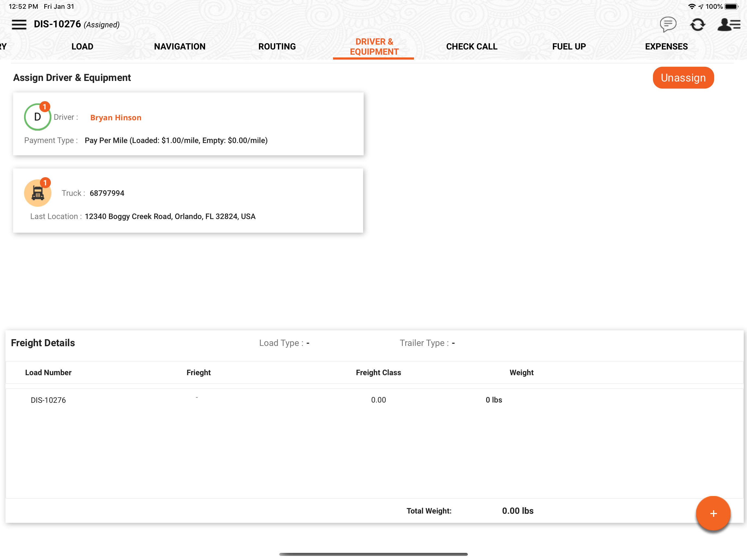The height and width of the screenshot is (560, 747).
Task: Tap the Weight column header
Action: [x=521, y=372]
